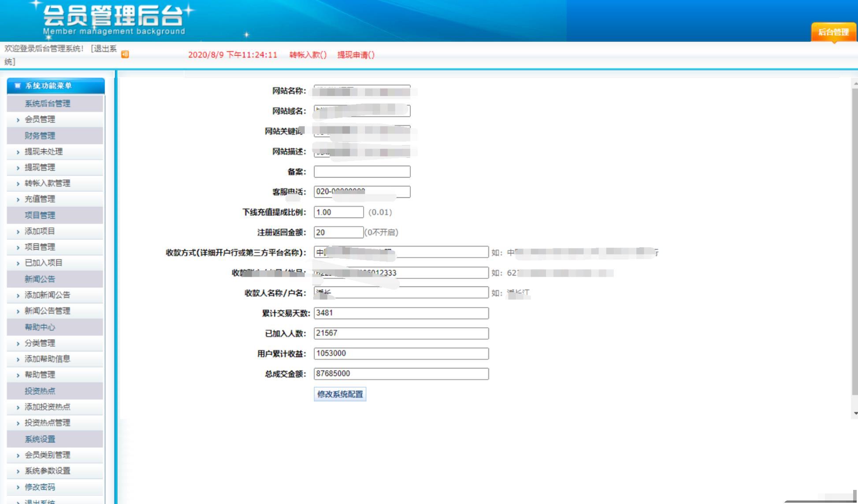Viewport: 858px width, 504px height.
Task: Open 分类管理 menu item
Action: [x=40, y=343]
